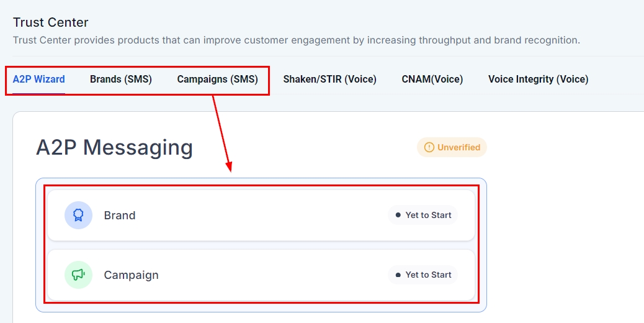This screenshot has width=644, height=323.
Task: Click the A2P Messaging heading
Action: click(114, 147)
